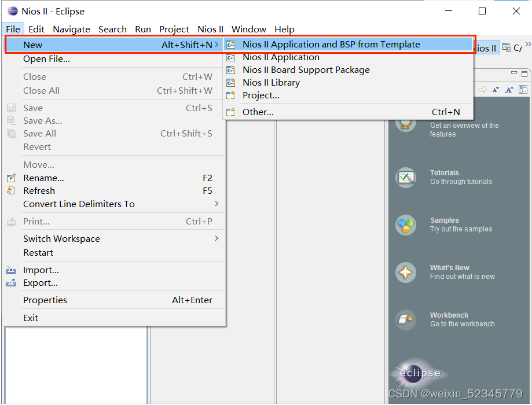This screenshot has width=532, height=405.
Task: Show more perspectives chevron
Action: click(528, 44)
